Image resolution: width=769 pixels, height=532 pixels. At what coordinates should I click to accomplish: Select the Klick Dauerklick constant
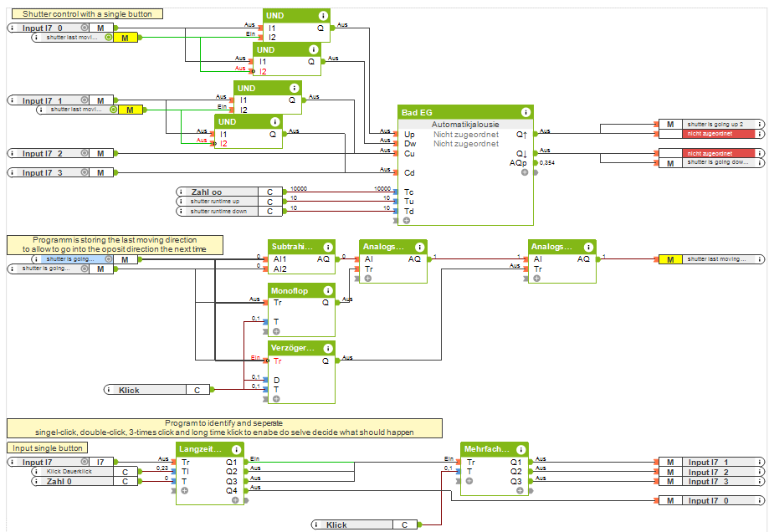point(73,472)
